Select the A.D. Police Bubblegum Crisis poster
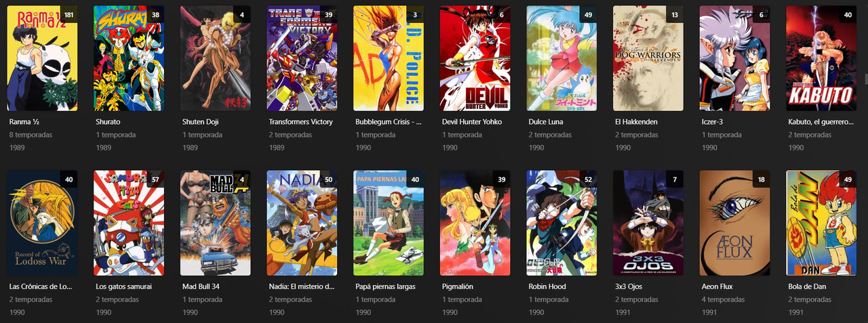Screen dimensions: 868x323 point(389,58)
